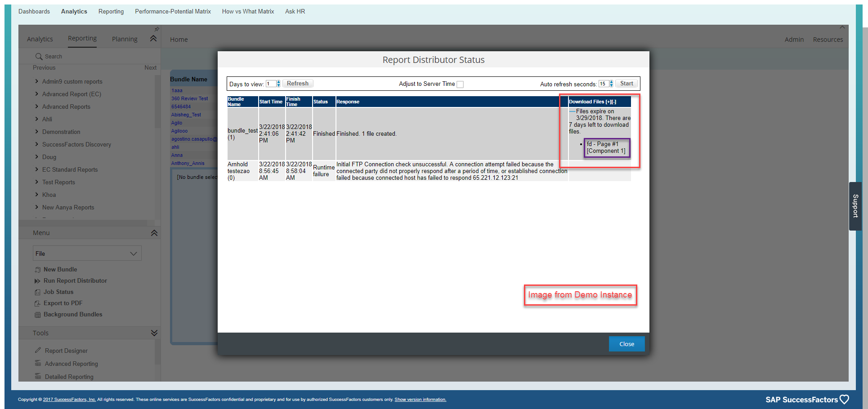The image size is (868, 409).
Task: Collapse sidebar with double-chevron beside Planning
Action: (153, 39)
